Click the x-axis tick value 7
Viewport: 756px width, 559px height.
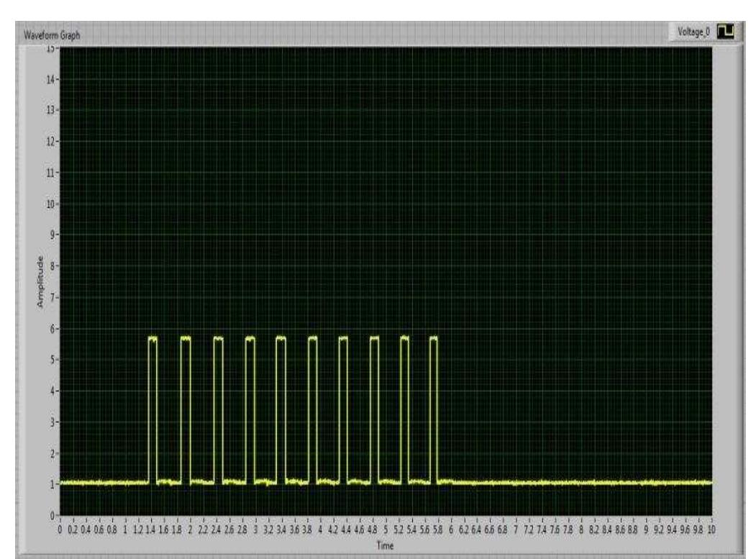[x=516, y=530]
